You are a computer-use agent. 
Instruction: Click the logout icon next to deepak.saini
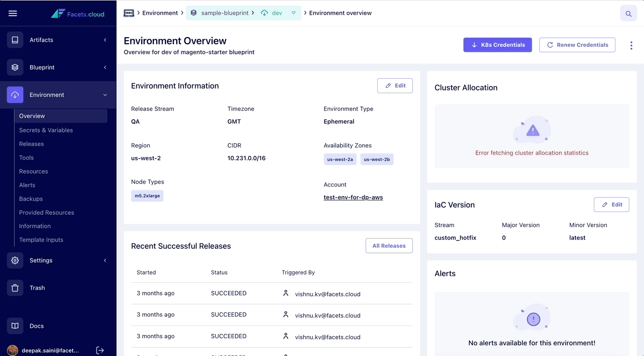(100, 350)
